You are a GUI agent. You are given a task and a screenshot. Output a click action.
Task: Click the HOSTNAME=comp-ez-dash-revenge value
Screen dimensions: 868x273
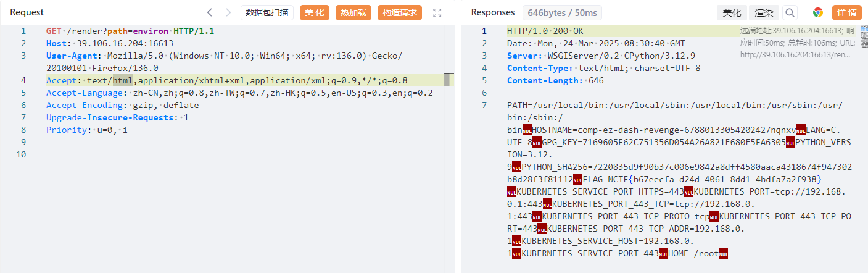point(664,130)
